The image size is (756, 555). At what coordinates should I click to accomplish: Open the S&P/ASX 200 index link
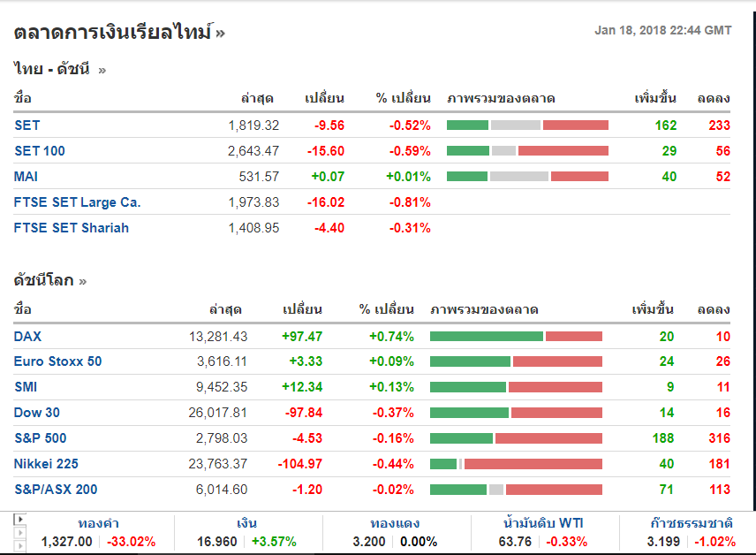(56, 490)
